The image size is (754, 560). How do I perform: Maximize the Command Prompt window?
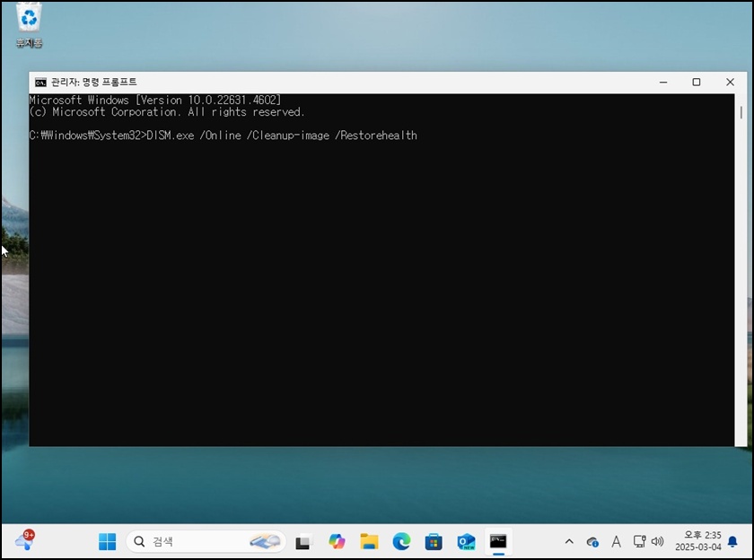[x=696, y=83]
